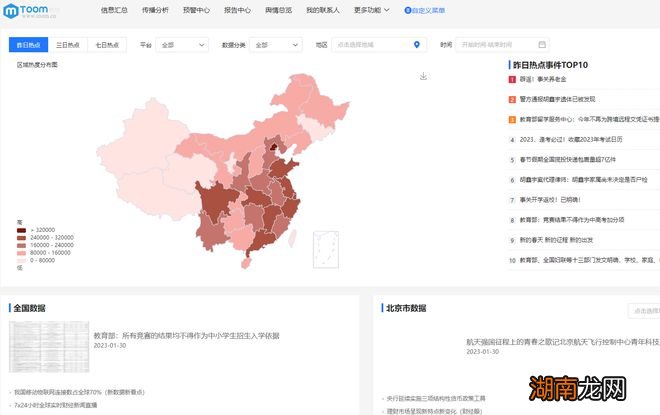Open TOP10 item 4 about 2023年考试日历

pyautogui.click(x=571, y=140)
